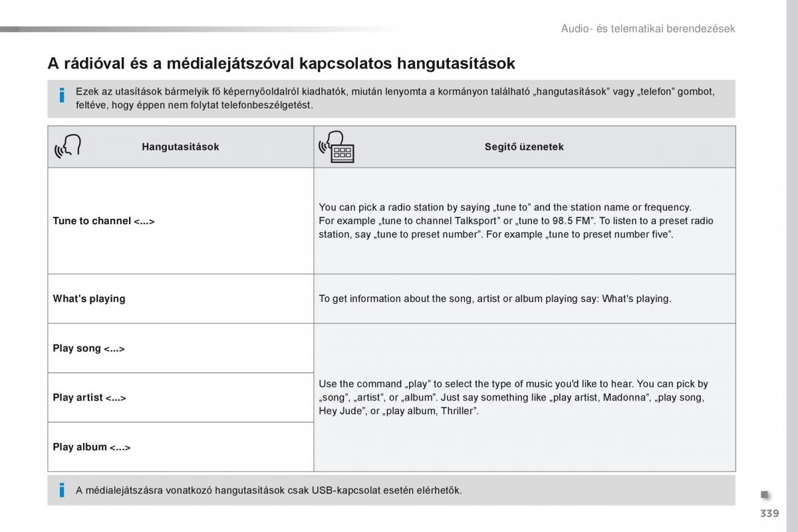
Task: Click the line 'Hey Jude", or „play album, Thriller"'
Action: (x=399, y=411)
